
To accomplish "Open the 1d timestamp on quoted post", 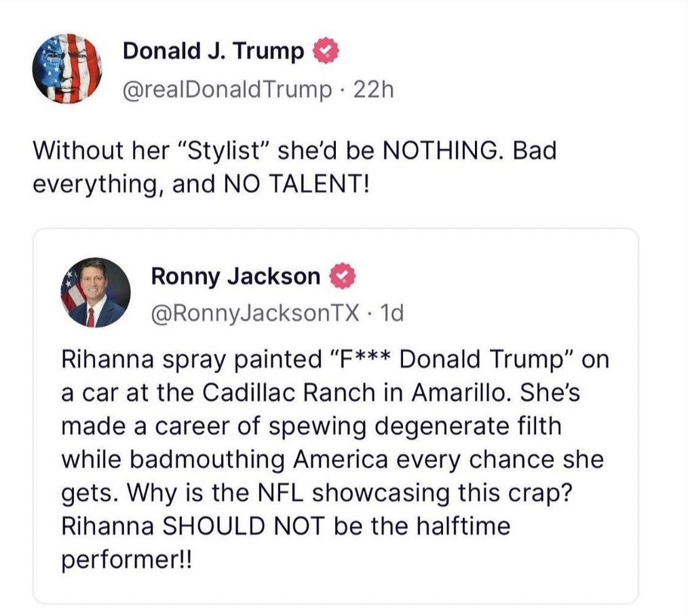I will 391,313.
